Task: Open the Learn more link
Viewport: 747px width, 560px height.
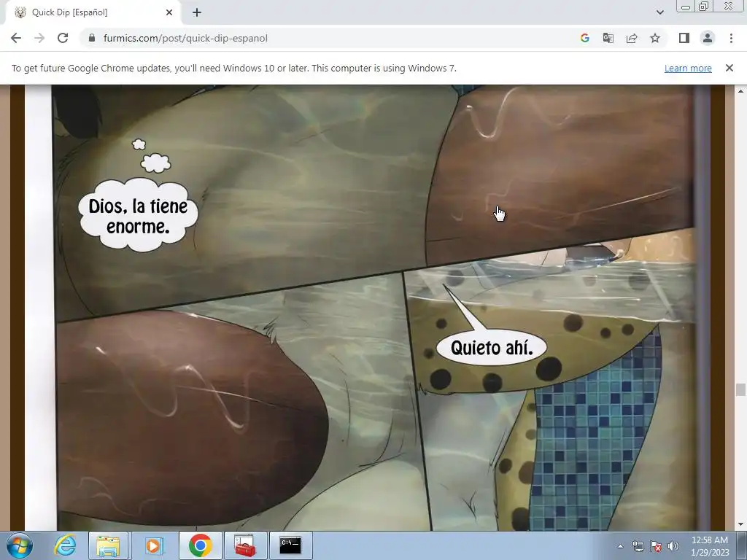Action: click(688, 68)
